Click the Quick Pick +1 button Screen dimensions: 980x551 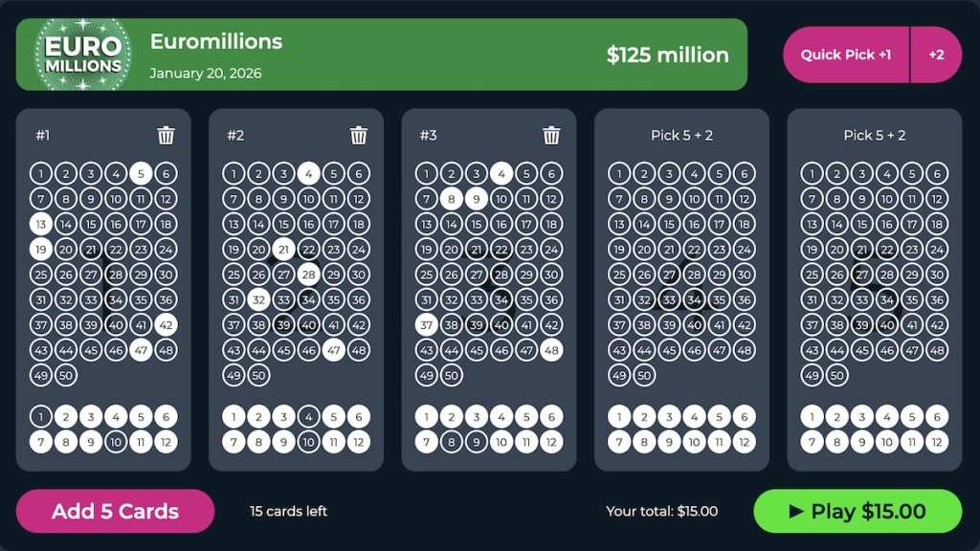(844, 55)
